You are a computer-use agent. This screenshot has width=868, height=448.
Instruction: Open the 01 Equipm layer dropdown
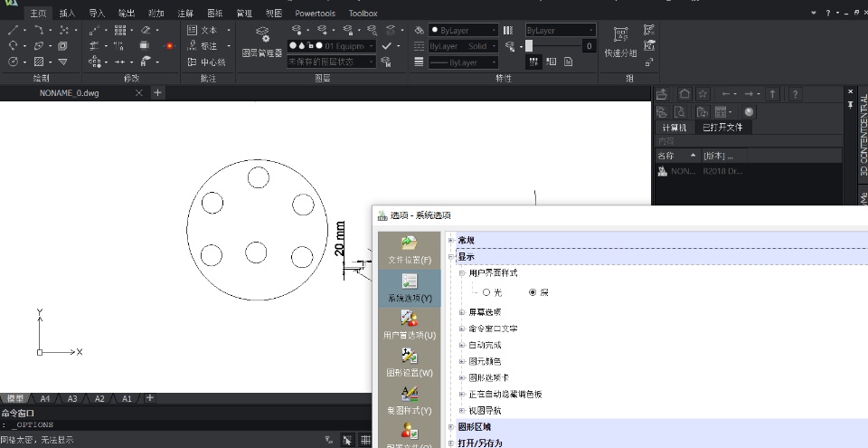332,46
